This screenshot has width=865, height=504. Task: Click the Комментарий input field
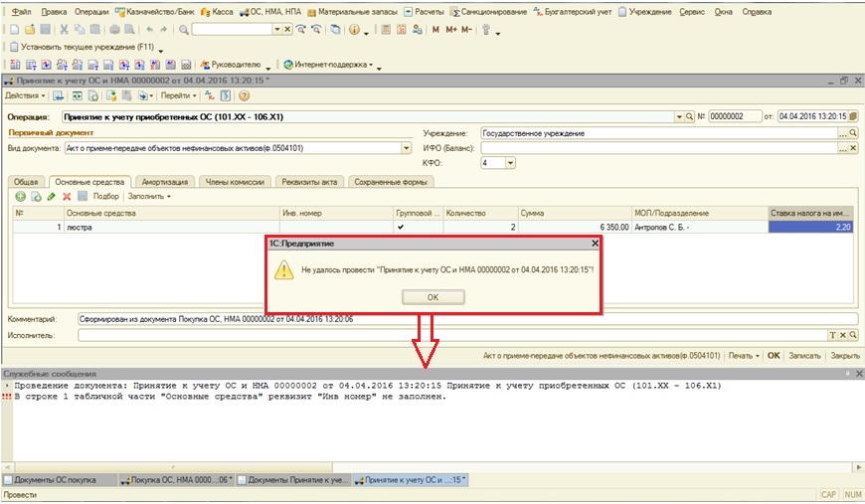[468, 319]
